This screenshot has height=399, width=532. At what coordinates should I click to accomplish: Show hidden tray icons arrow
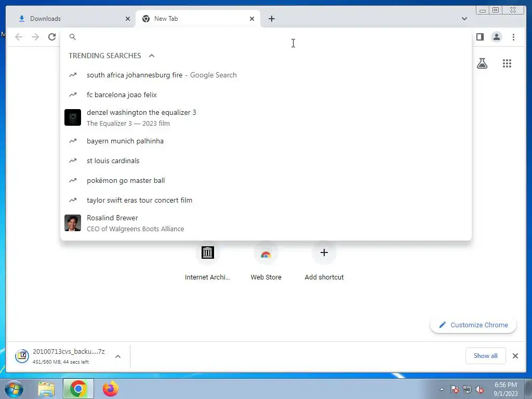pos(442,389)
